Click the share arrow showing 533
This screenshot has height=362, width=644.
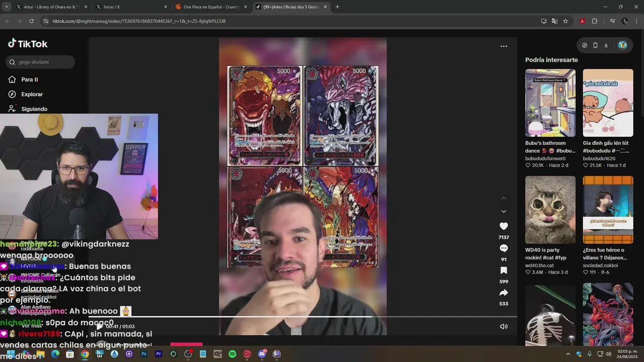[x=504, y=293]
